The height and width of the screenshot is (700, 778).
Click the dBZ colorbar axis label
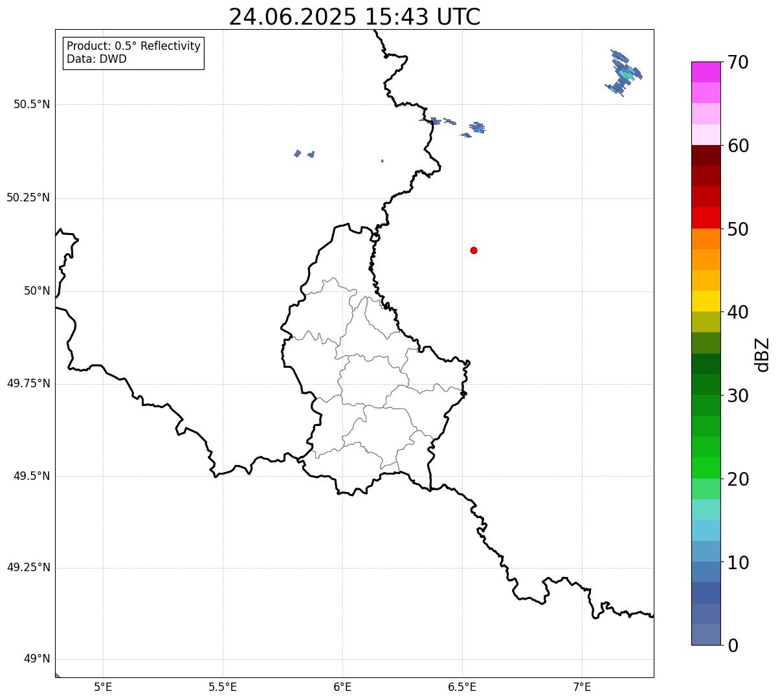(x=762, y=354)
